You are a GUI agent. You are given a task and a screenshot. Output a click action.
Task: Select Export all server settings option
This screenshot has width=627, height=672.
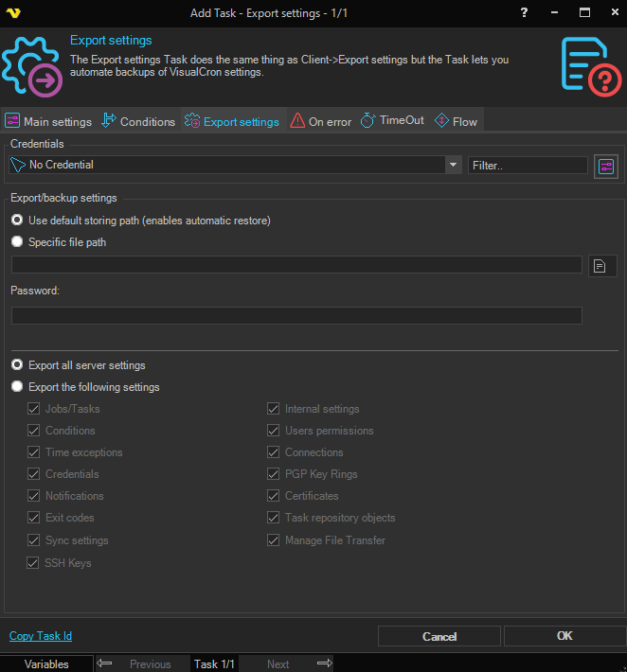17,365
